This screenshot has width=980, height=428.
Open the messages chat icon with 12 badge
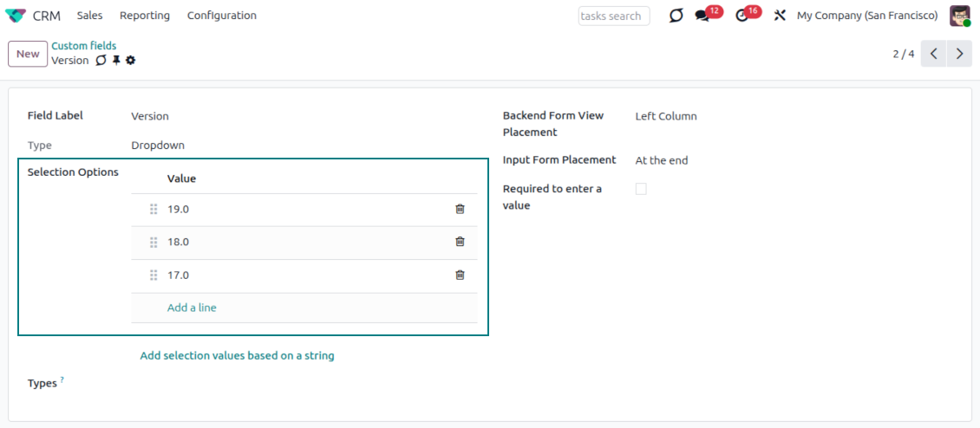pyautogui.click(x=702, y=16)
